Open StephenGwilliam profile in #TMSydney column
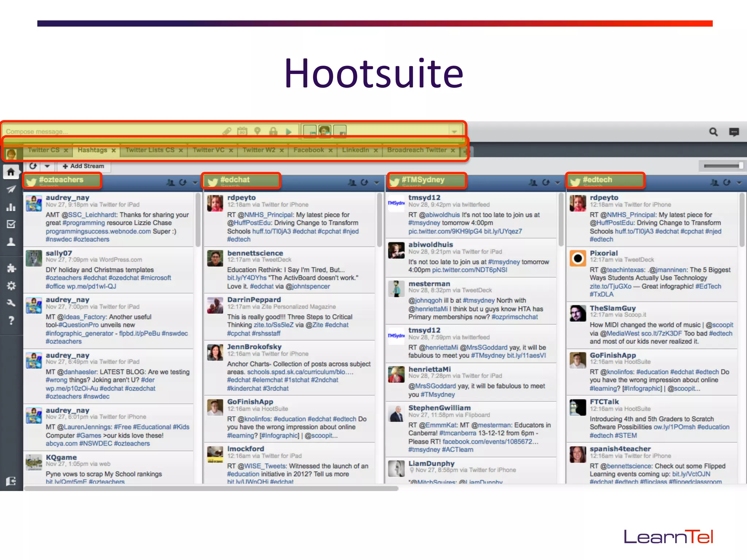 439,408
